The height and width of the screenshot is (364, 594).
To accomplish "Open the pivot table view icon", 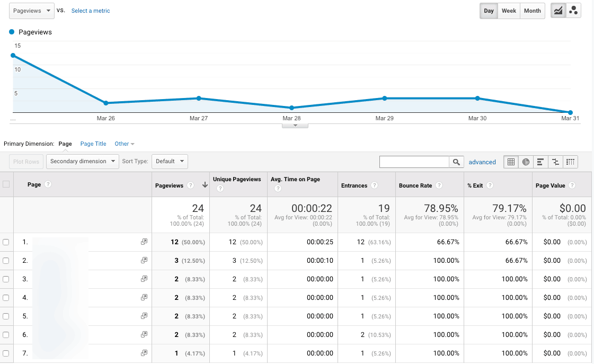I will click(570, 162).
